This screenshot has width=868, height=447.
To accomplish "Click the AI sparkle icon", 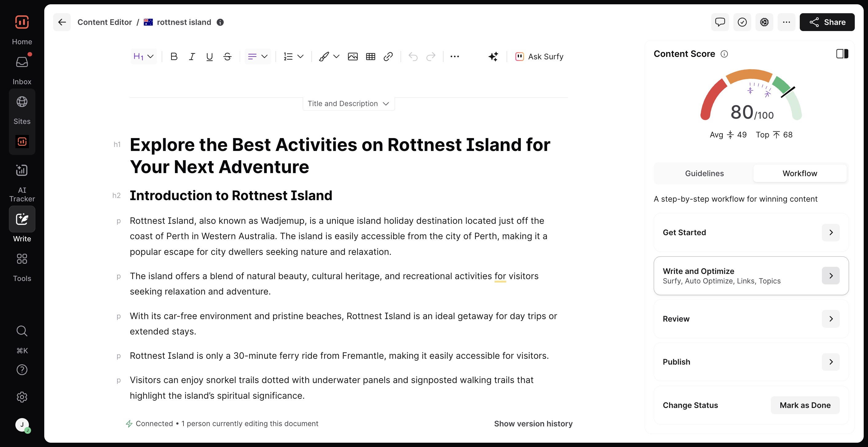I will point(493,57).
